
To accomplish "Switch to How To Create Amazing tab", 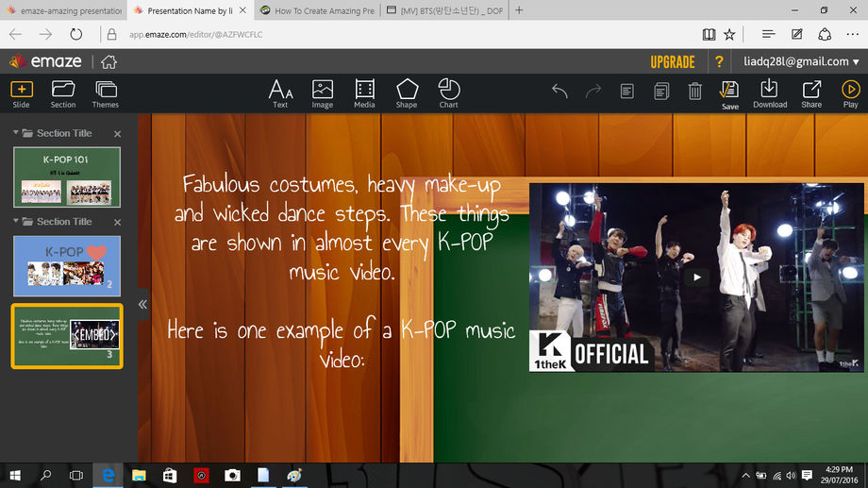I will (318, 10).
